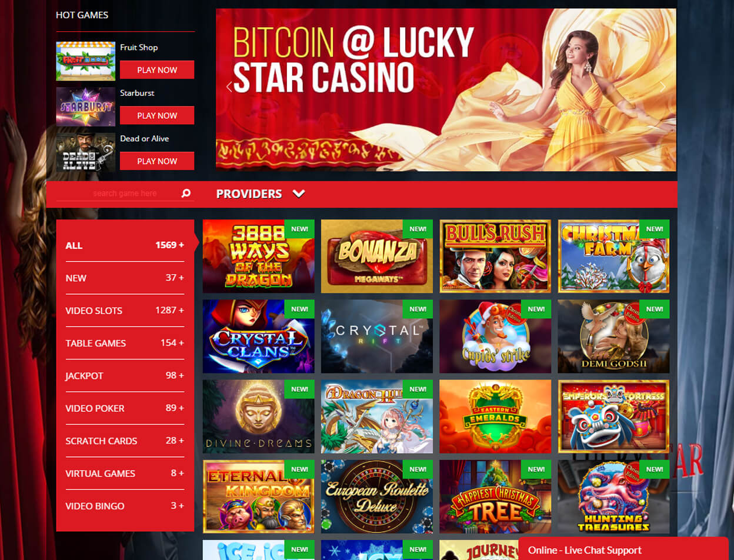Play Now for Starburst
This screenshot has width=734, height=560.
[157, 115]
